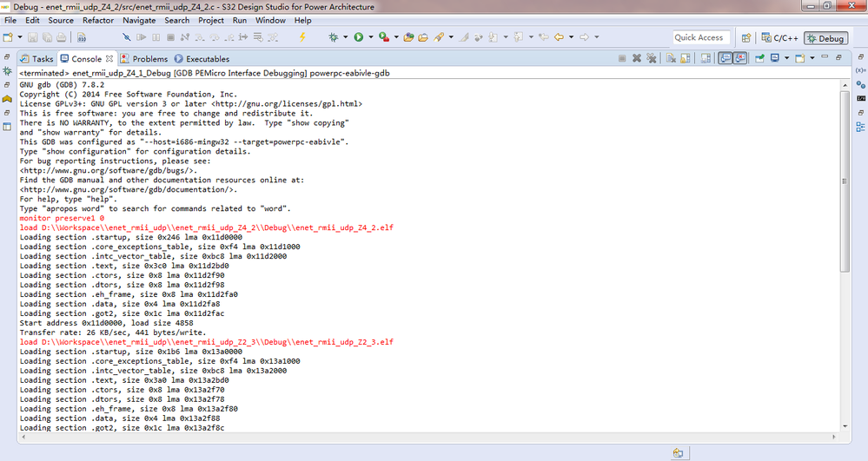Open the New wizard icon in toolbar
Image resolution: width=868 pixels, height=461 pixels.
[9, 37]
